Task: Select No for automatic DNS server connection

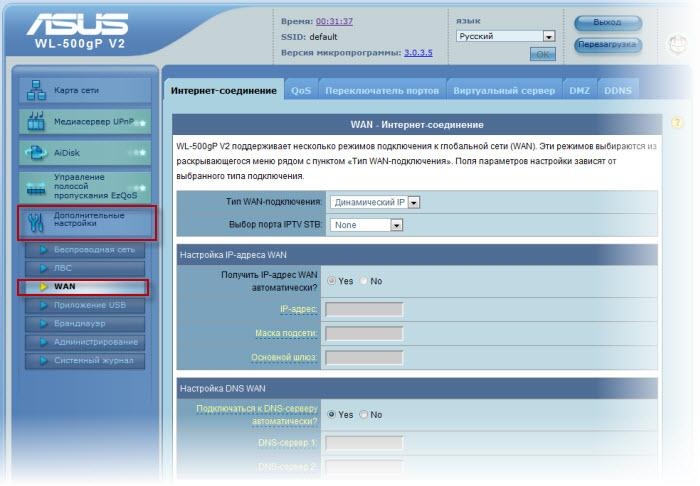Action: point(364,414)
